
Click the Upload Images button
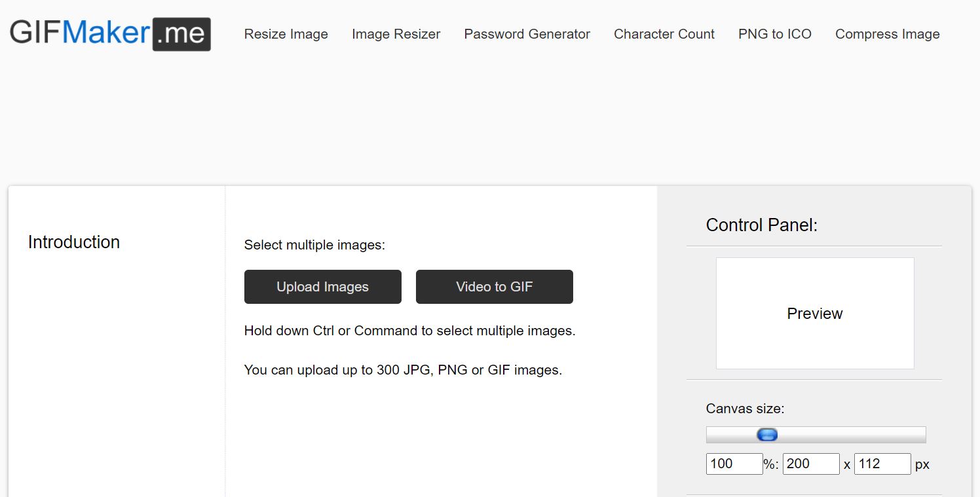(x=322, y=286)
